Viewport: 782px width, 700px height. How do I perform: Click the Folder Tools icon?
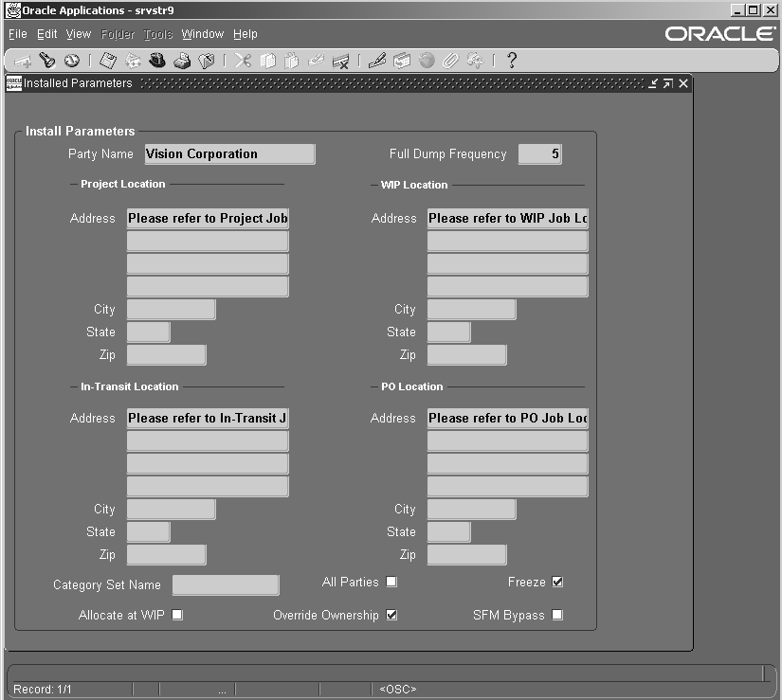coord(475,61)
